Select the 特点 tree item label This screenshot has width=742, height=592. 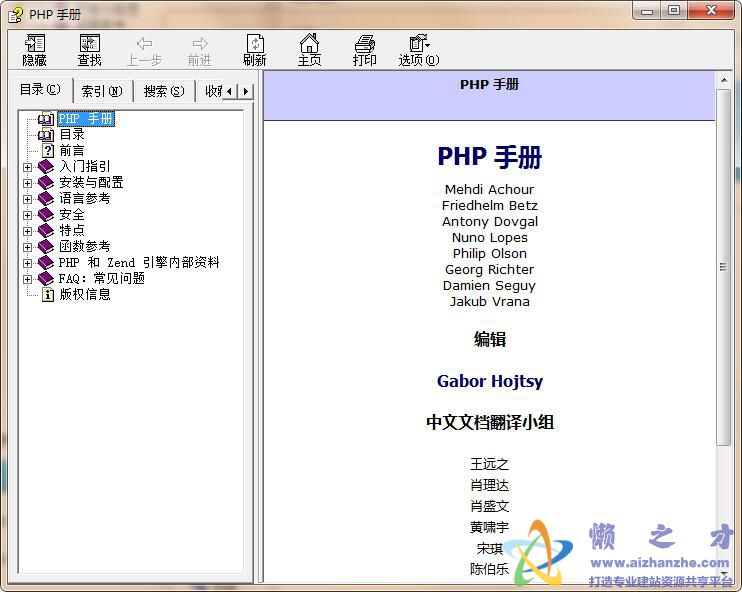click(x=72, y=231)
